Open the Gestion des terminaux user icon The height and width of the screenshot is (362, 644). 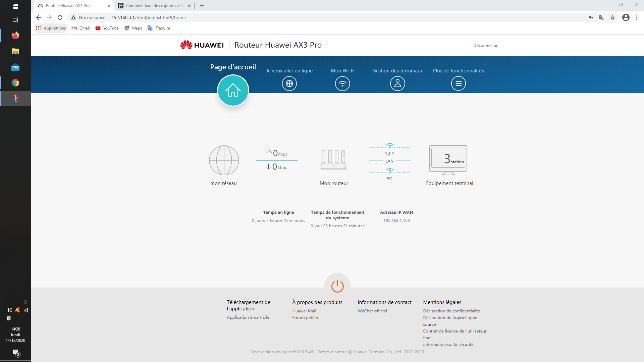pos(397,83)
